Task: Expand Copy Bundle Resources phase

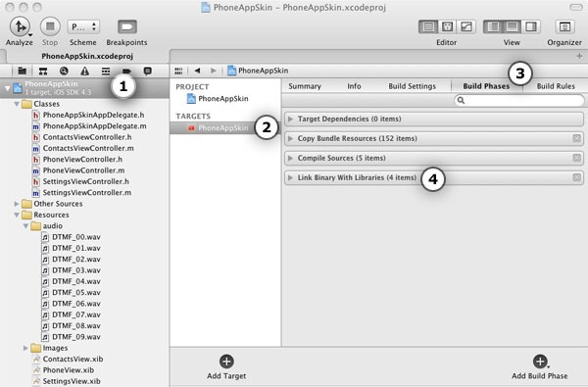Action: (290, 138)
